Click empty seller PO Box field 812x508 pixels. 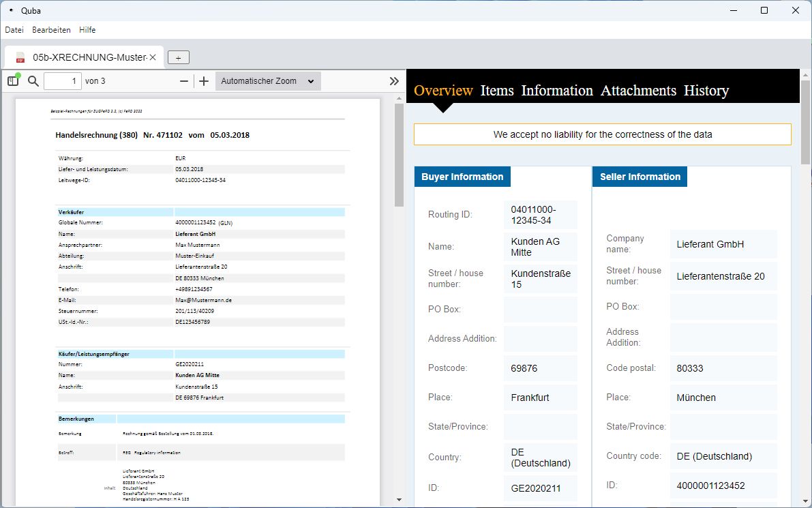723,307
